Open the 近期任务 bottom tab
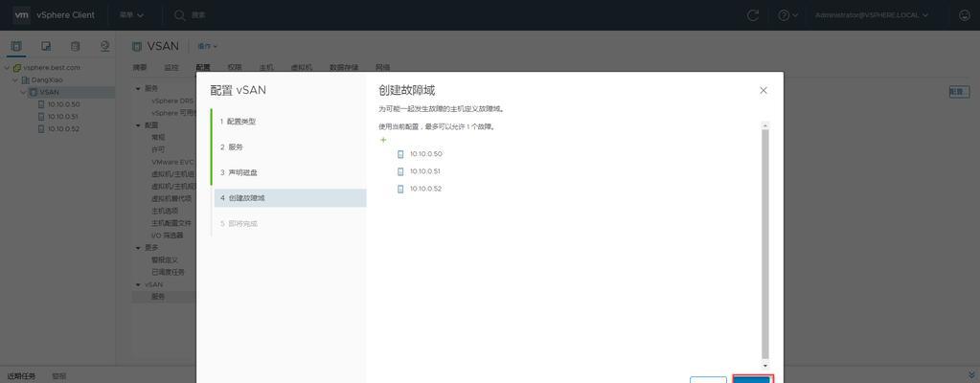This screenshot has height=383, width=980. (21, 376)
